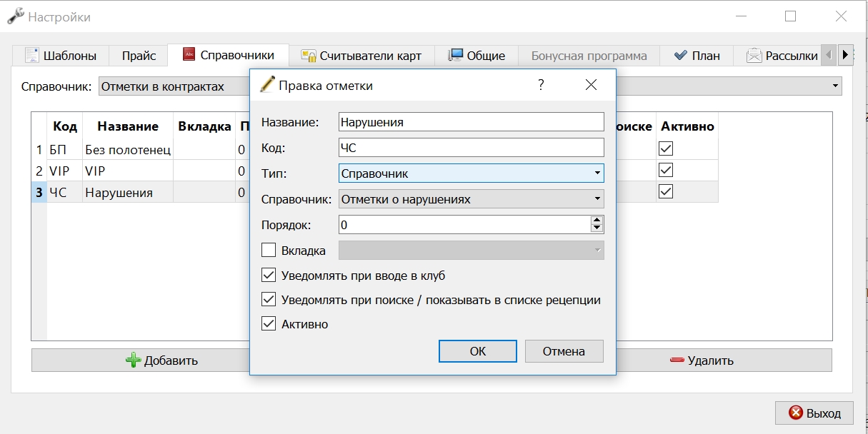This screenshot has height=434, width=868.
Task: Switch to the Общие tab
Action: [476, 56]
